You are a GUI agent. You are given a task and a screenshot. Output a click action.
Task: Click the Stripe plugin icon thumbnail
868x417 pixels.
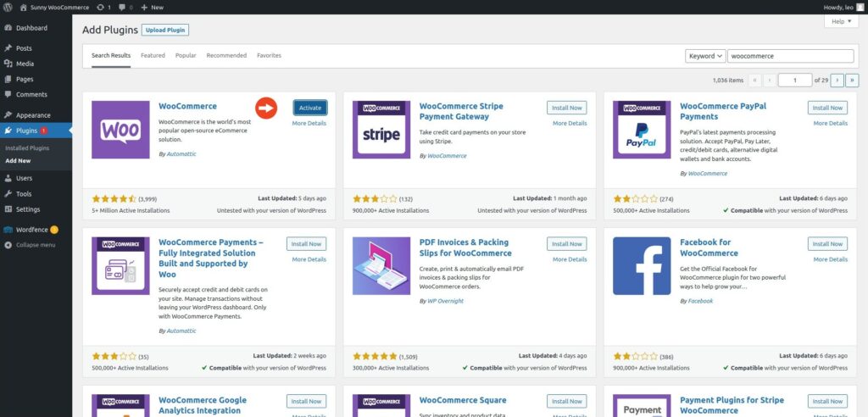381,130
